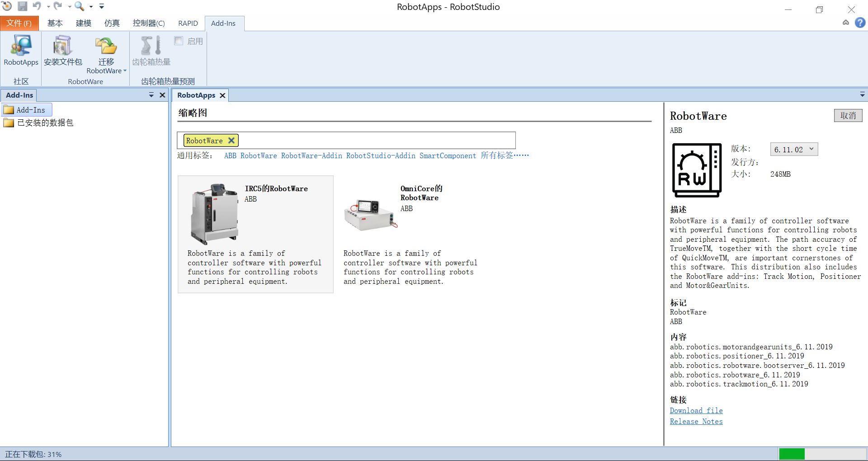This screenshot has width=868, height=461.
Task: Select the Add-Ins panel tab header
Action: pos(19,95)
